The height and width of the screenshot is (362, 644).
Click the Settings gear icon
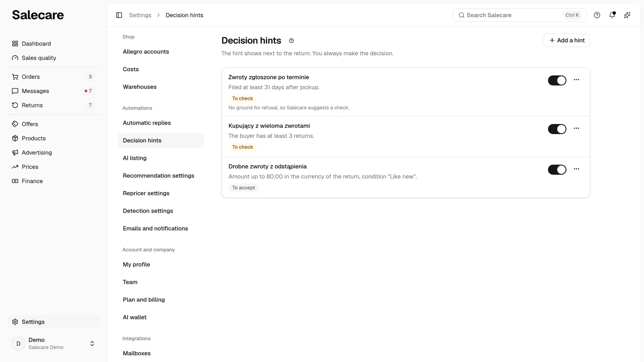coord(15,322)
